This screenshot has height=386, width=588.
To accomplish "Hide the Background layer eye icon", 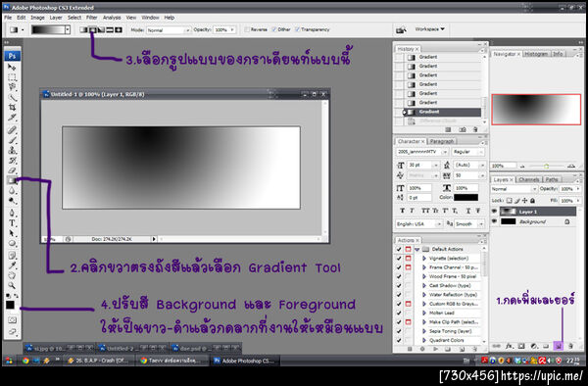I will tap(494, 221).
